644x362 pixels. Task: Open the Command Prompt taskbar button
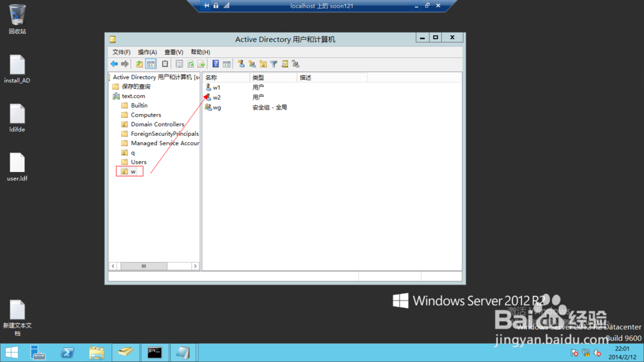155,352
